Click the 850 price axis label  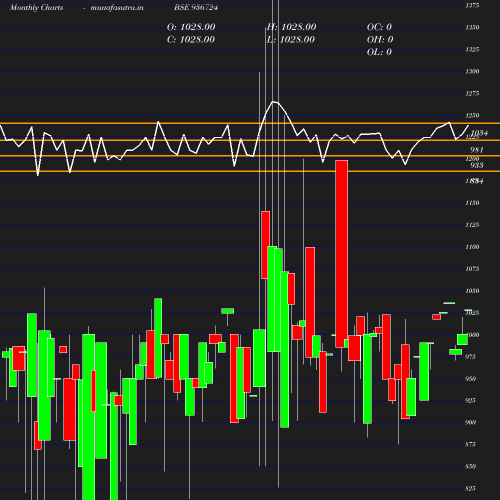click(470, 466)
